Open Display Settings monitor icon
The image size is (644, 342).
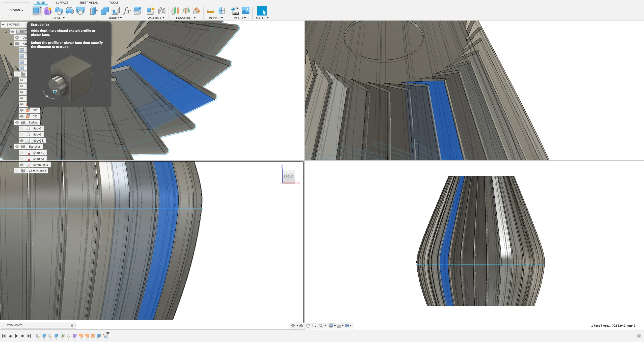pos(331,325)
